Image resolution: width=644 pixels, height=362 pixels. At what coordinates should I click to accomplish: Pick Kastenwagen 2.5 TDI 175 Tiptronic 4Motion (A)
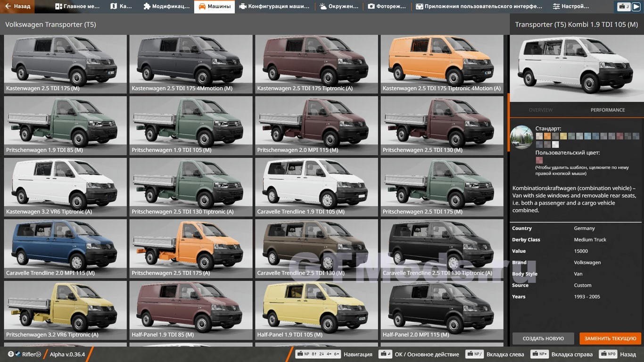click(442, 64)
